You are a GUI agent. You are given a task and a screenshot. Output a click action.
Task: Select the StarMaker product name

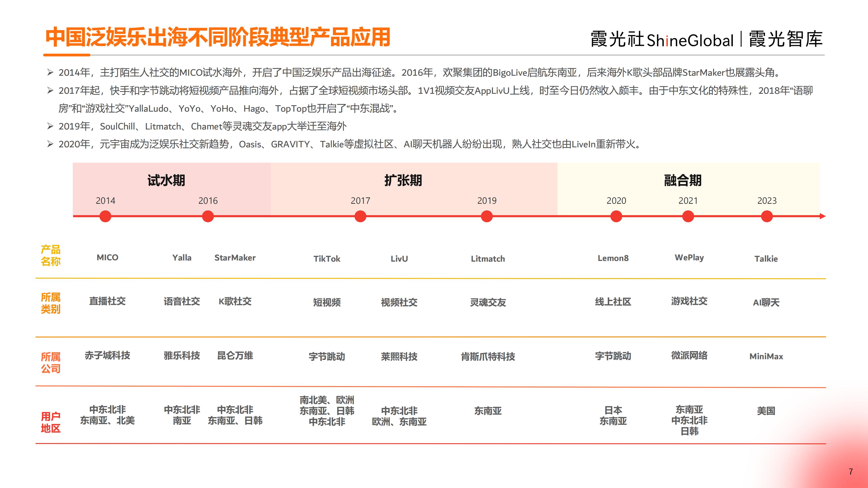(x=235, y=258)
